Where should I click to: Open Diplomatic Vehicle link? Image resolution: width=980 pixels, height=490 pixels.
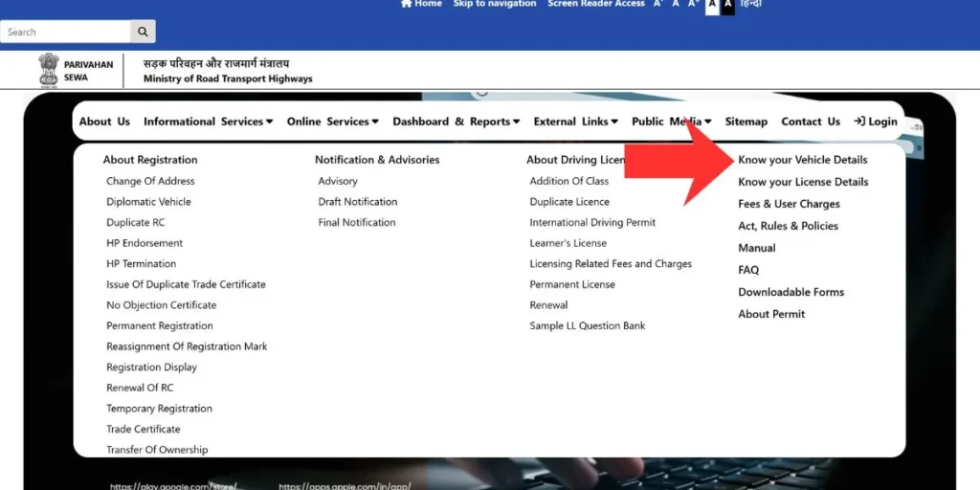[148, 202]
